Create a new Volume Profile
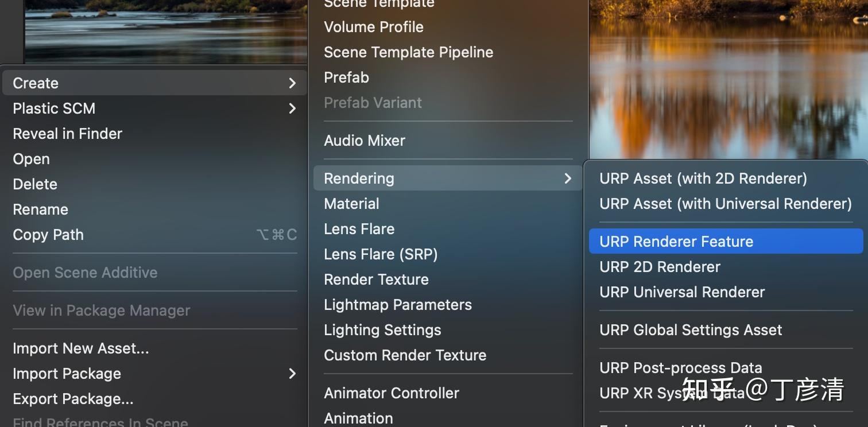 [373, 26]
